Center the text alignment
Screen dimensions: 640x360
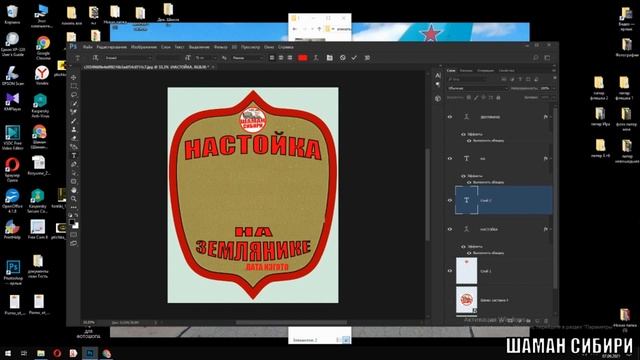pyautogui.click(x=281, y=58)
